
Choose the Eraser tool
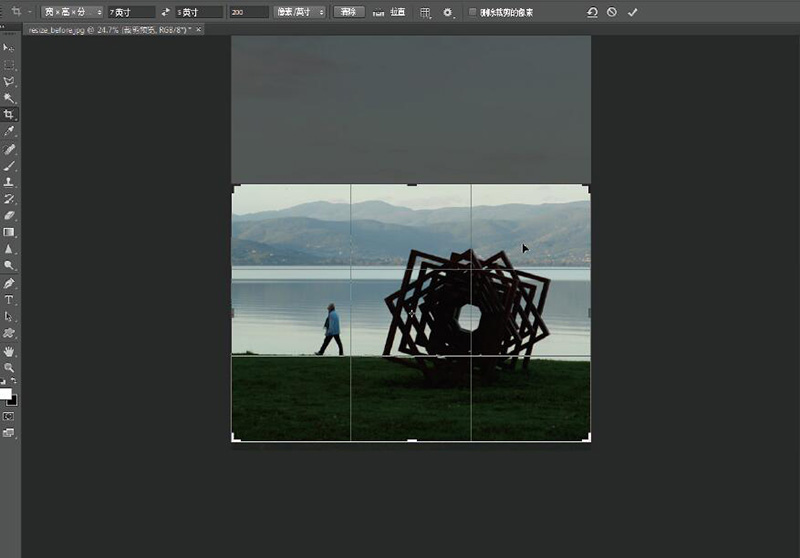tap(9, 215)
